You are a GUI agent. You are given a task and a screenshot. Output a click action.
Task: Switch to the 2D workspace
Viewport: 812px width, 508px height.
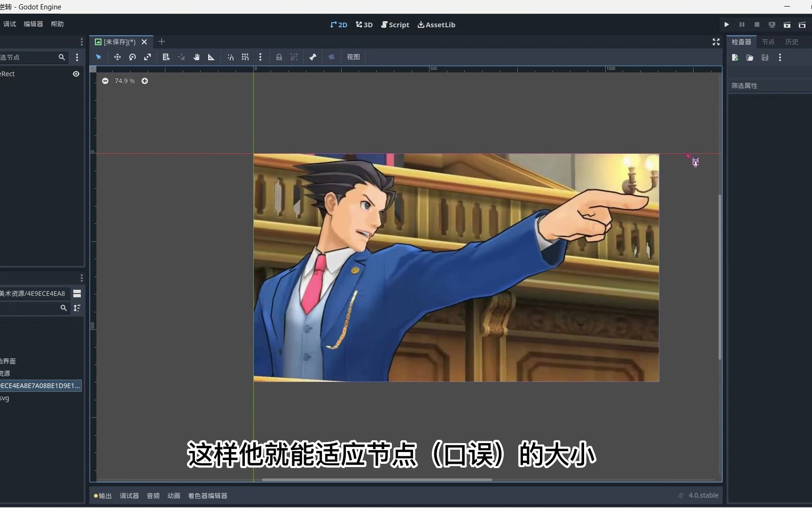(339, 24)
